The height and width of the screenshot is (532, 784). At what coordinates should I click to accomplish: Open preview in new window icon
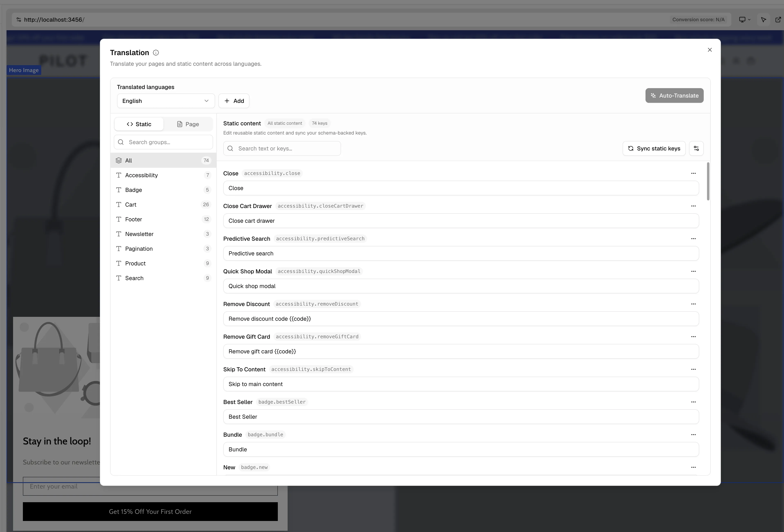pos(778,20)
